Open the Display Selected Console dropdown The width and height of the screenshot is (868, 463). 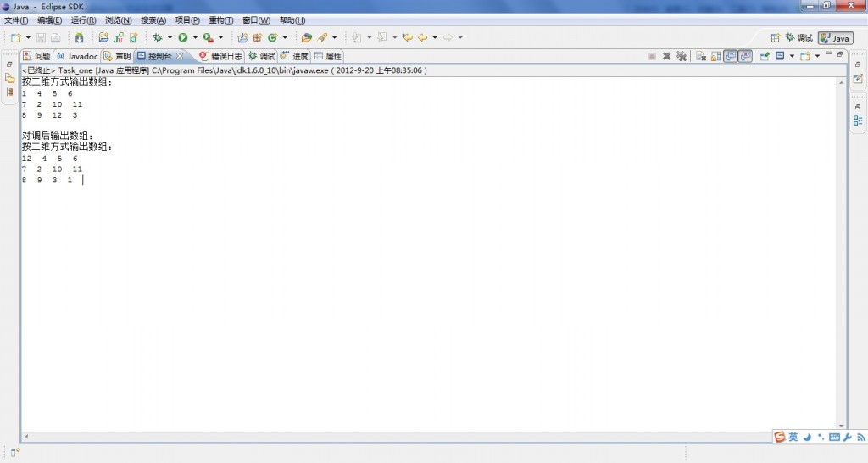pyautogui.click(x=793, y=56)
